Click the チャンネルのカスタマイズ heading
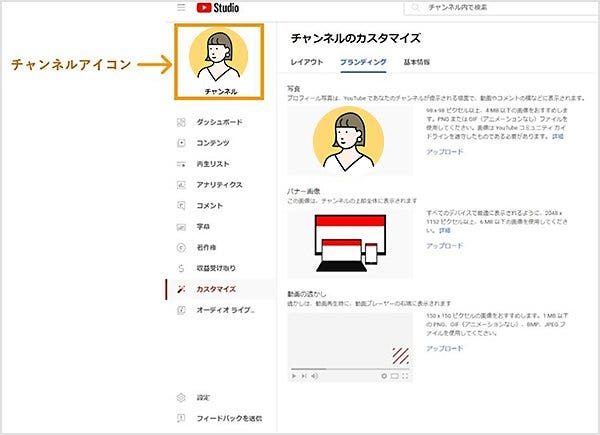 pos(356,38)
